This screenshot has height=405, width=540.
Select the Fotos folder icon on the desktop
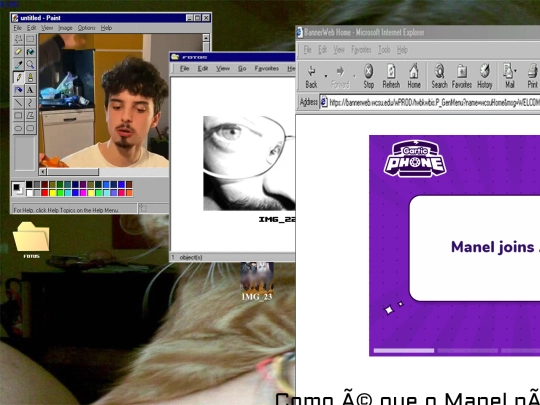click(x=31, y=240)
